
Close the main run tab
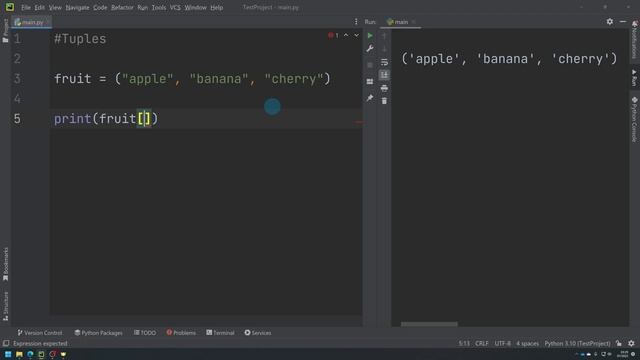click(413, 22)
